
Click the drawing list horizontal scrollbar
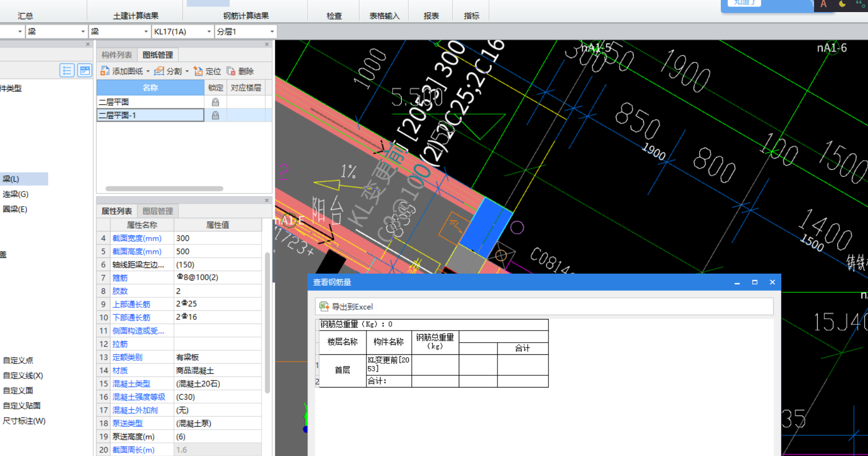[x=164, y=189]
